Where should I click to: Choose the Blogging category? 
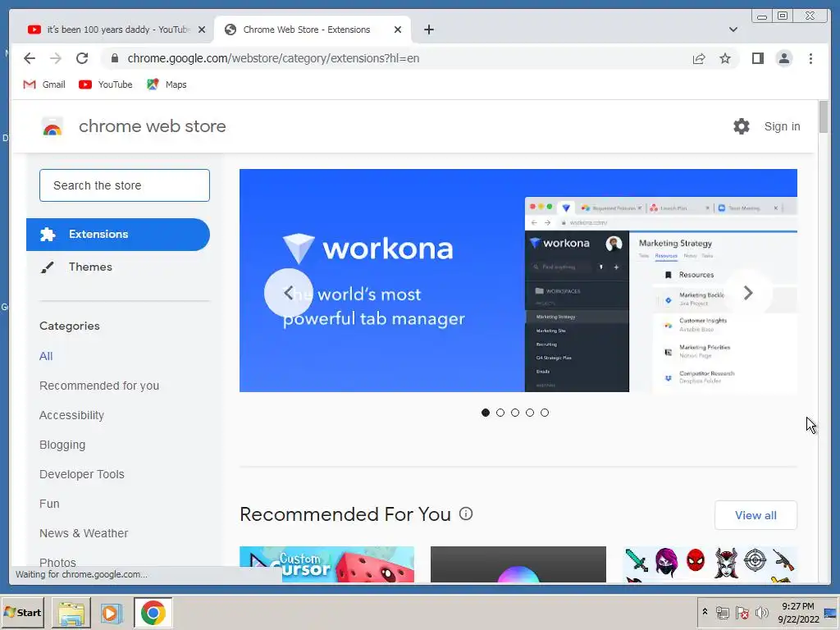tap(62, 445)
